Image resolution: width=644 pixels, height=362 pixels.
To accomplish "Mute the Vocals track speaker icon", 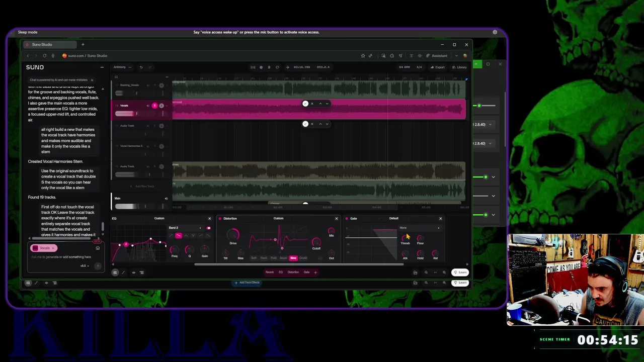I will coord(148,106).
